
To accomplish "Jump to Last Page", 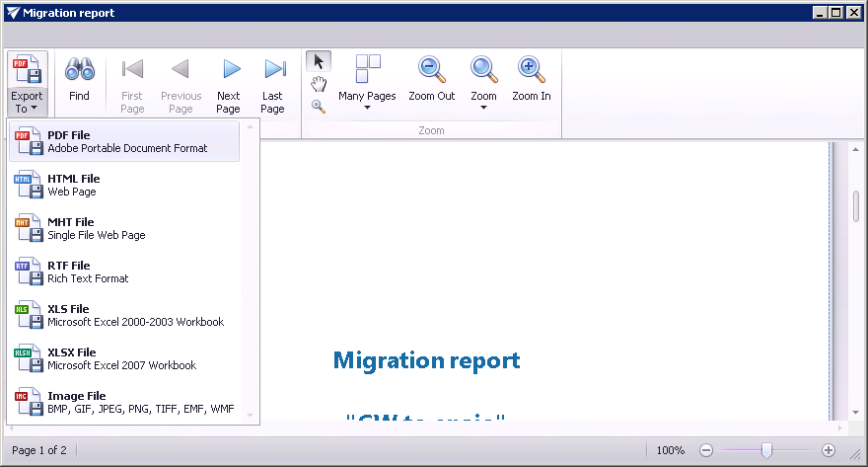I will (273, 81).
